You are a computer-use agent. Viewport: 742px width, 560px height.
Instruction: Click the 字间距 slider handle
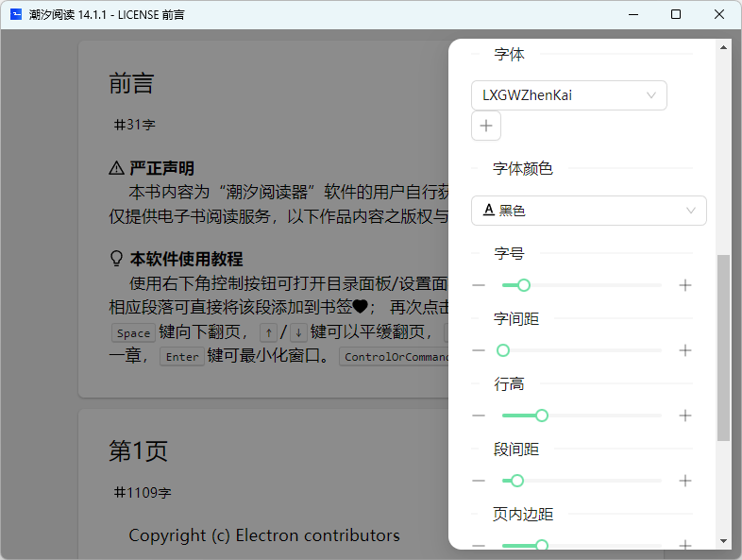pos(503,350)
